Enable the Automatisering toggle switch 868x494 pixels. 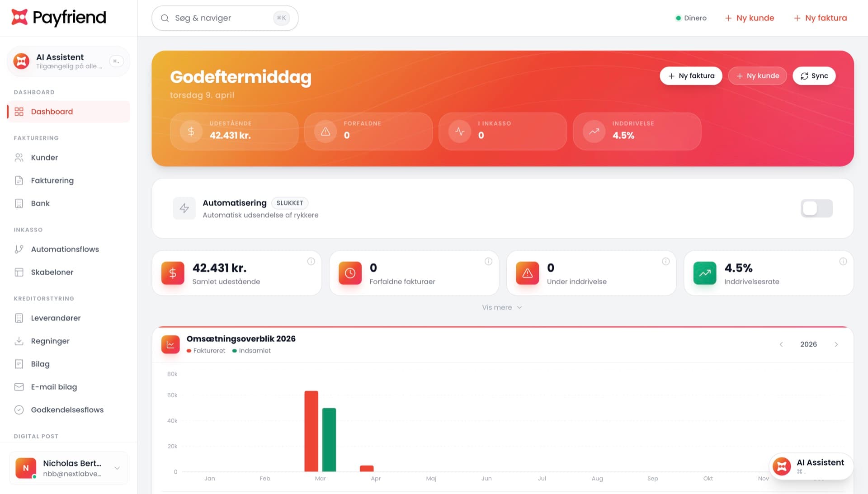click(816, 208)
